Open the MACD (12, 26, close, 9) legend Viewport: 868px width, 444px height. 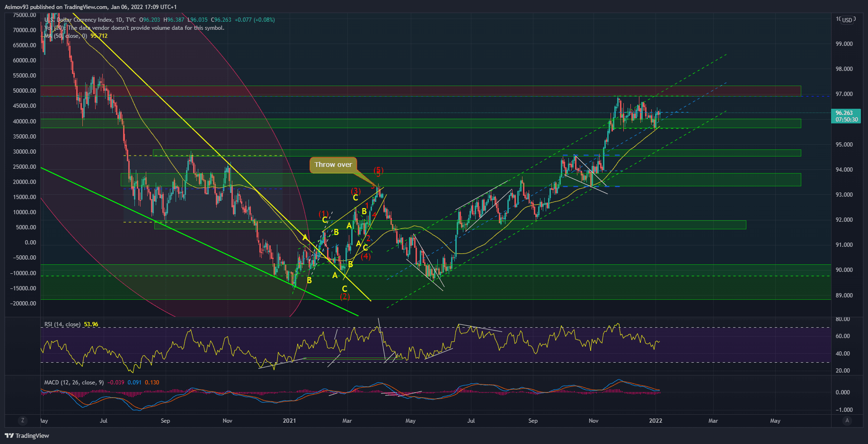point(74,383)
